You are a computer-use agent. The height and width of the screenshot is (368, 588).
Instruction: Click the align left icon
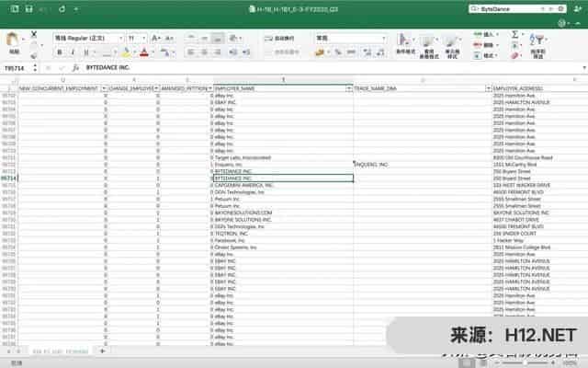coord(191,52)
